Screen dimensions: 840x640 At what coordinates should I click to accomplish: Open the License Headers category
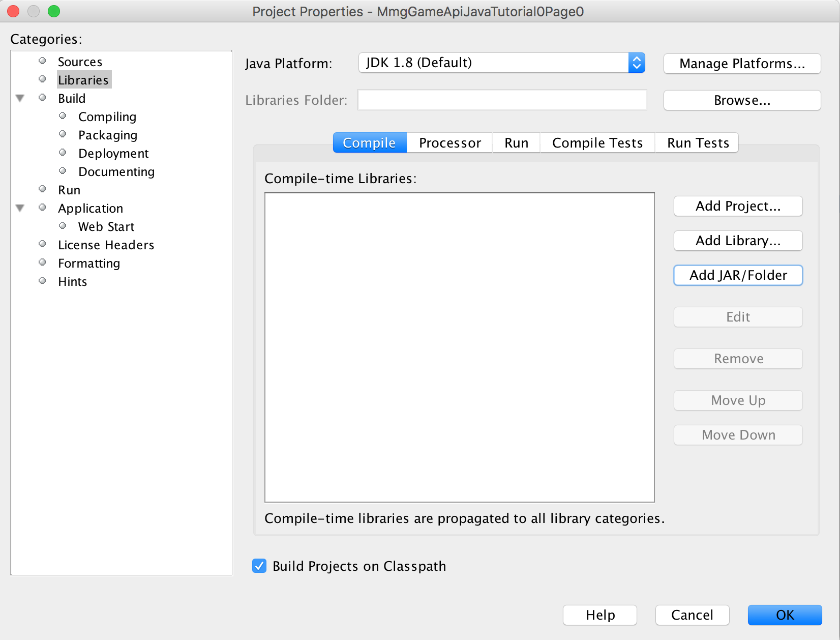106,245
